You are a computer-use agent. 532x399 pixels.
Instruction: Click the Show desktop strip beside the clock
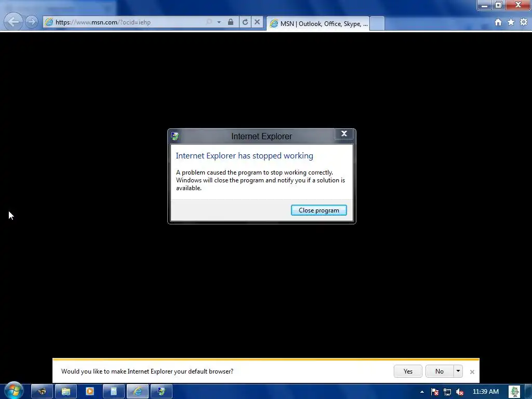pos(528,392)
